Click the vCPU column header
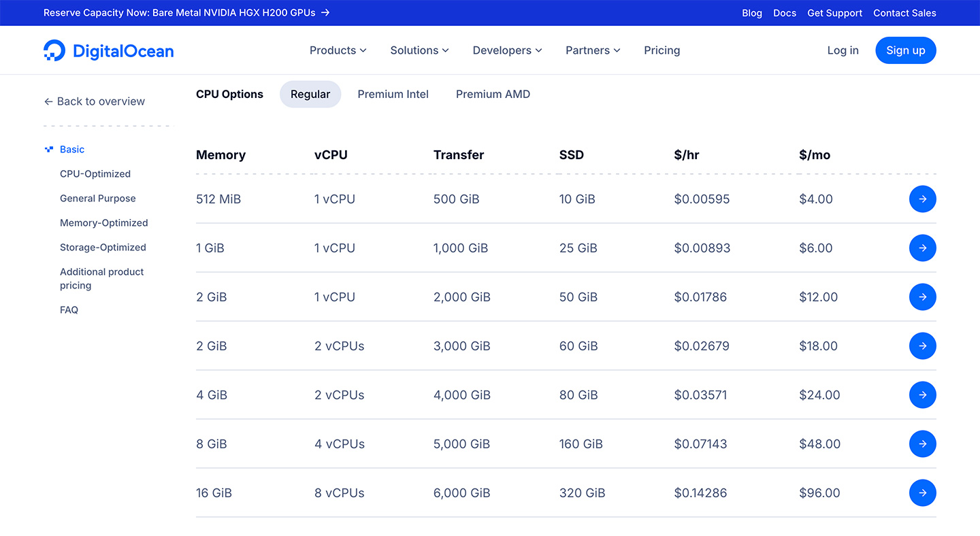This screenshot has width=980, height=536. pyautogui.click(x=331, y=155)
